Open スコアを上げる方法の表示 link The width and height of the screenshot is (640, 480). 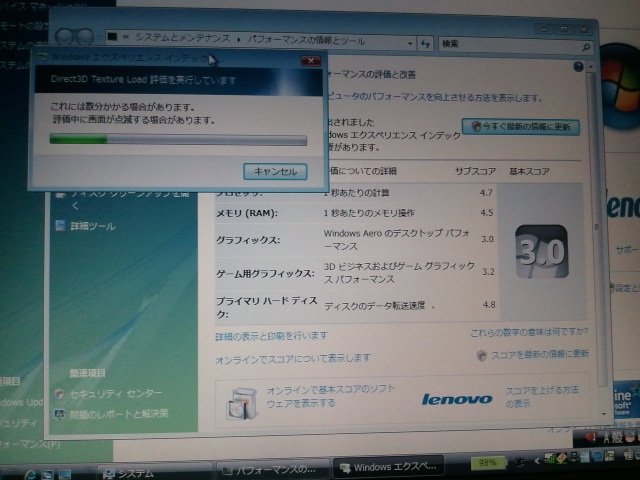(x=542, y=396)
